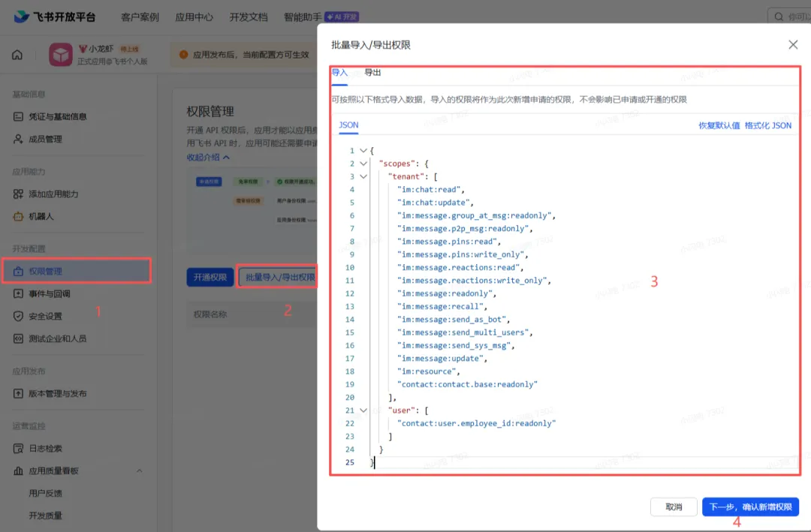Open 成员管理 icon in sidebar
The height and width of the screenshot is (532, 811).
pos(18,139)
